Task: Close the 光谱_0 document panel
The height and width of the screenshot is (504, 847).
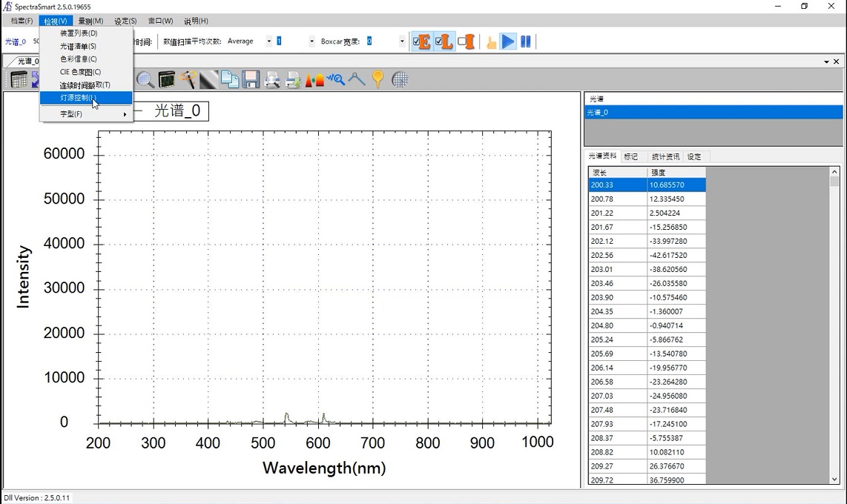Action: pyautogui.click(x=836, y=62)
